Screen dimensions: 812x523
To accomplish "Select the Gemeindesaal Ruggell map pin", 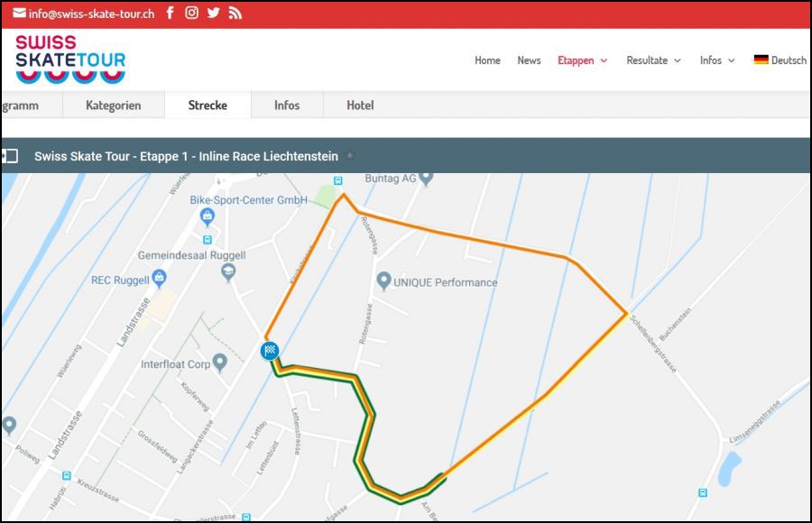I will coord(229,271).
